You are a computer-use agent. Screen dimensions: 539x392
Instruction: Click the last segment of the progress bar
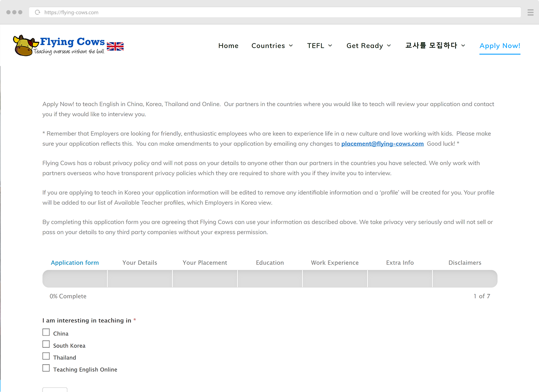[x=465, y=279]
